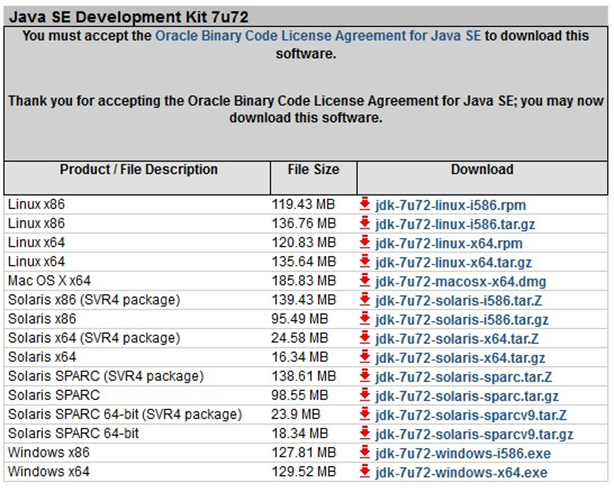Click the Download column header

[481, 170]
